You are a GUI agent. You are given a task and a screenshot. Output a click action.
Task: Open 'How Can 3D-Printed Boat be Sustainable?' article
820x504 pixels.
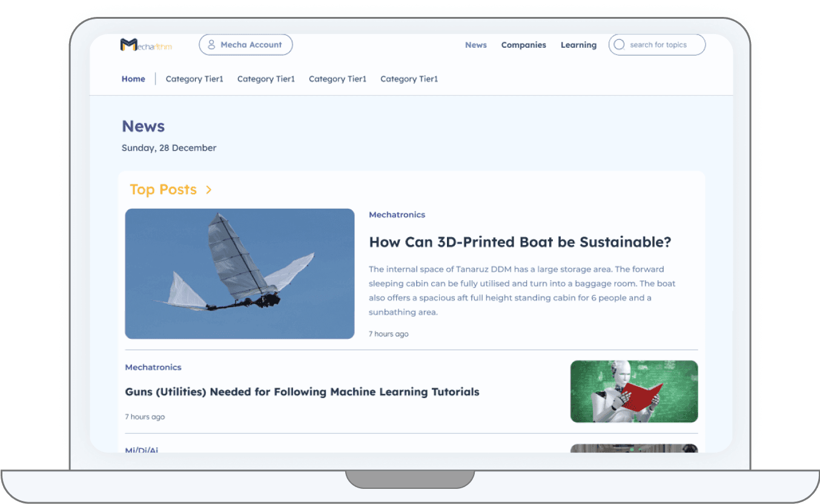click(x=520, y=242)
